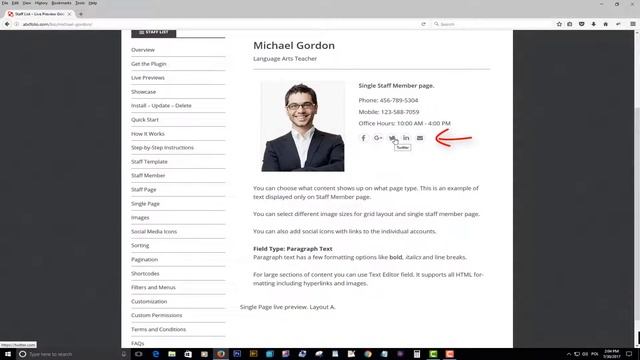Open Task View on the taskbar

click(x=139, y=354)
